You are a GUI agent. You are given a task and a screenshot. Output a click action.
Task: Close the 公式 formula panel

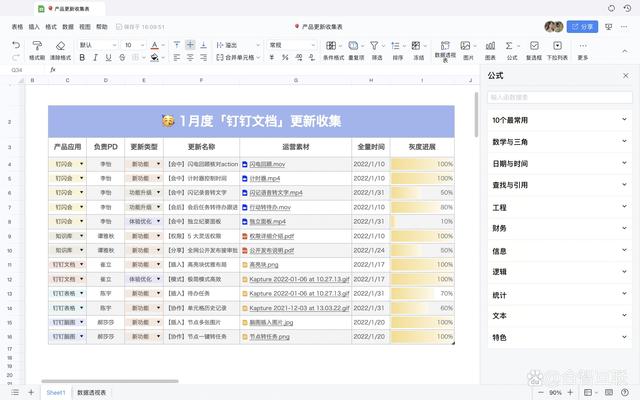pos(626,76)
